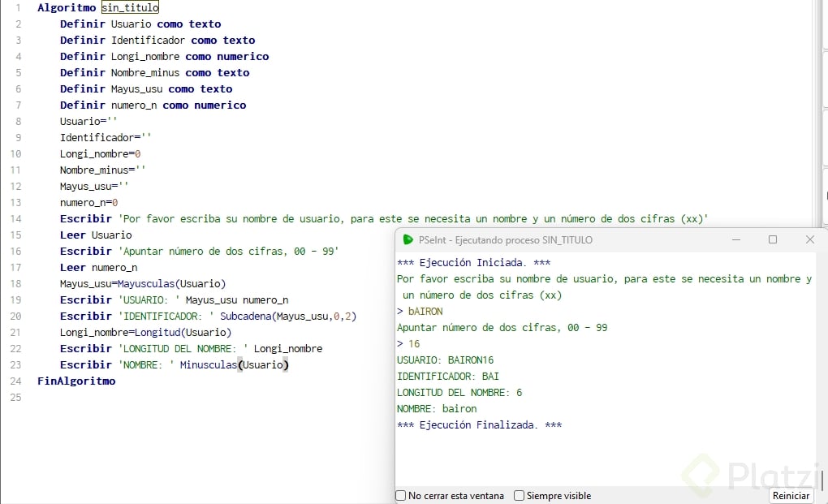Click the line Mayus_usu=''

coord(94,187)
